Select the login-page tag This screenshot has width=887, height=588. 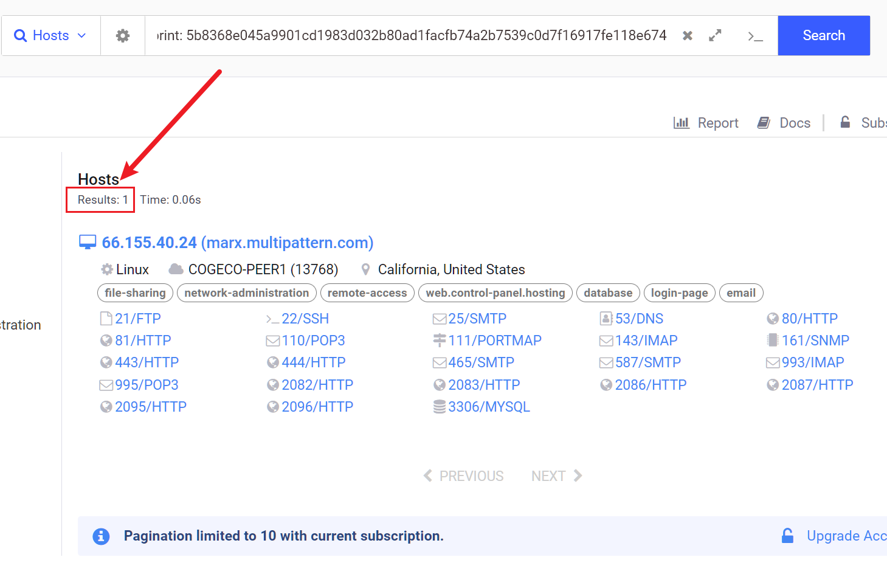[x=680, y=293]
